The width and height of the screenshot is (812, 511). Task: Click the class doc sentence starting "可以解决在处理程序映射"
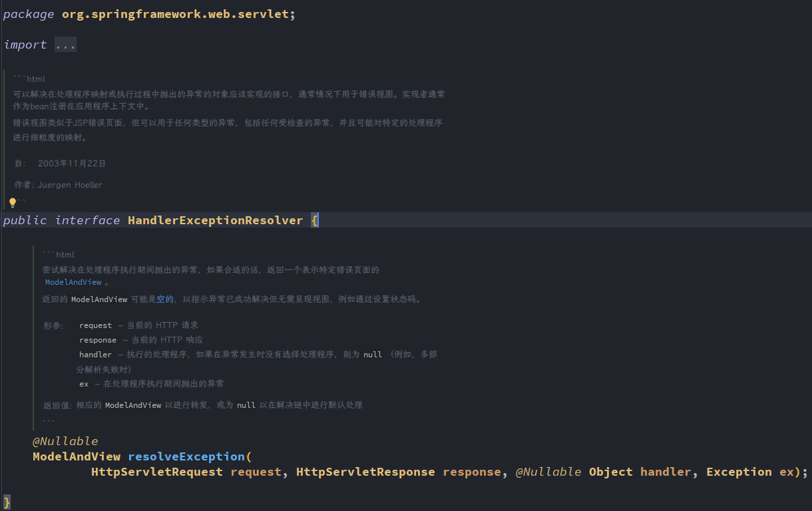[x=229, y=100]
